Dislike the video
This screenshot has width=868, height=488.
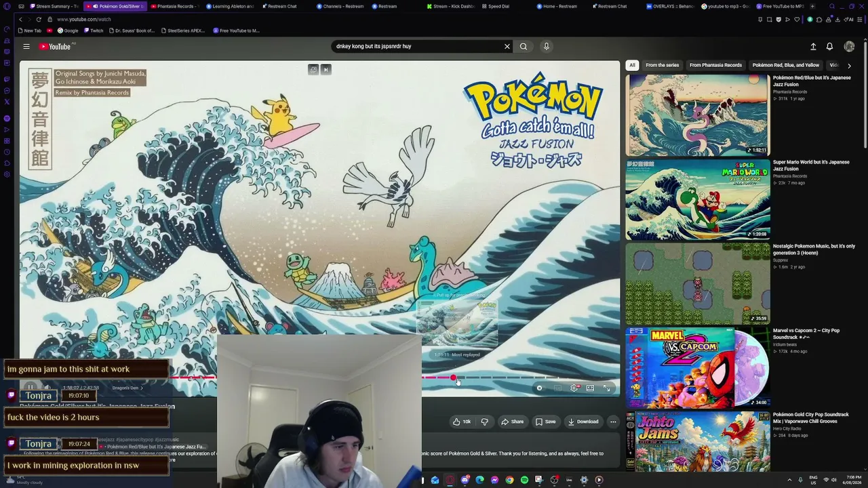[x=484, y=422]
